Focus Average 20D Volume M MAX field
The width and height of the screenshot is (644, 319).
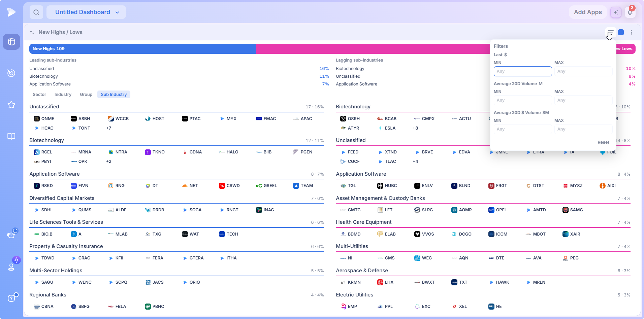click(x=583, y=100)
